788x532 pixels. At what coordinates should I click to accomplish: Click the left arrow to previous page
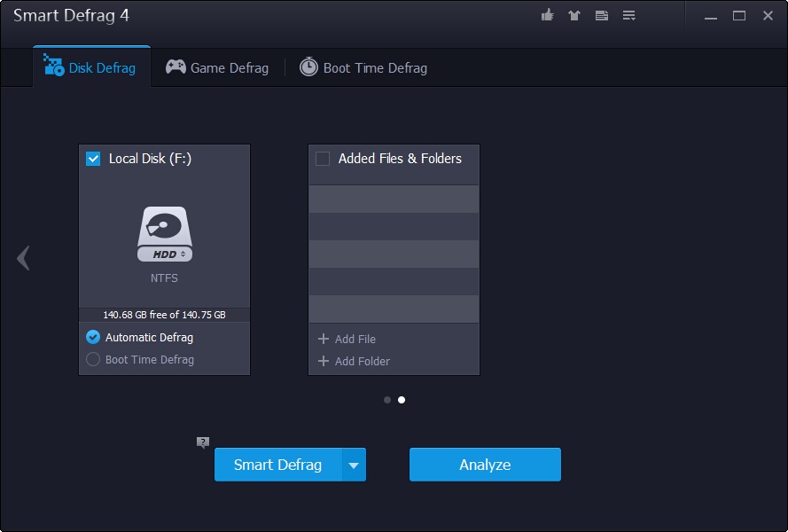click(x=24, y=258)
